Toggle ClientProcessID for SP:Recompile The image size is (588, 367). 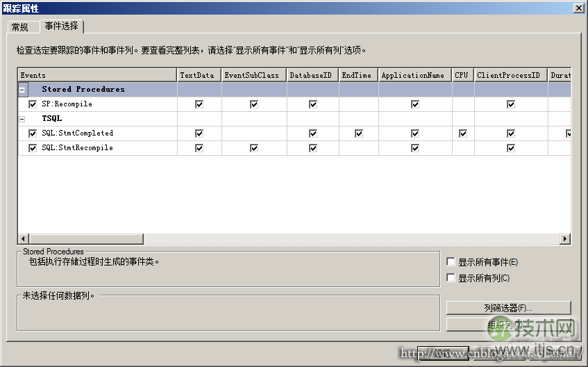click(x=511, y=104)
